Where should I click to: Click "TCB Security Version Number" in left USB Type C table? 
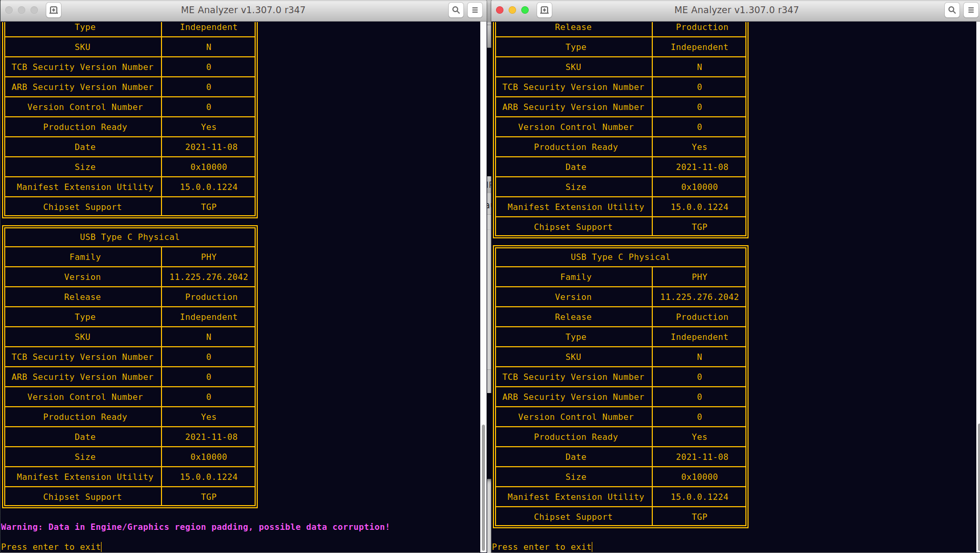(x=83, y=357)
